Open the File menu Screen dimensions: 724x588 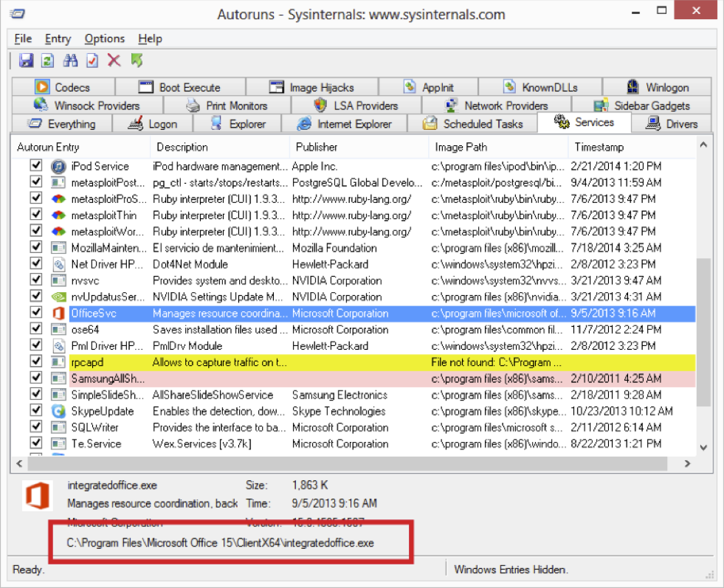pos(23,39)
